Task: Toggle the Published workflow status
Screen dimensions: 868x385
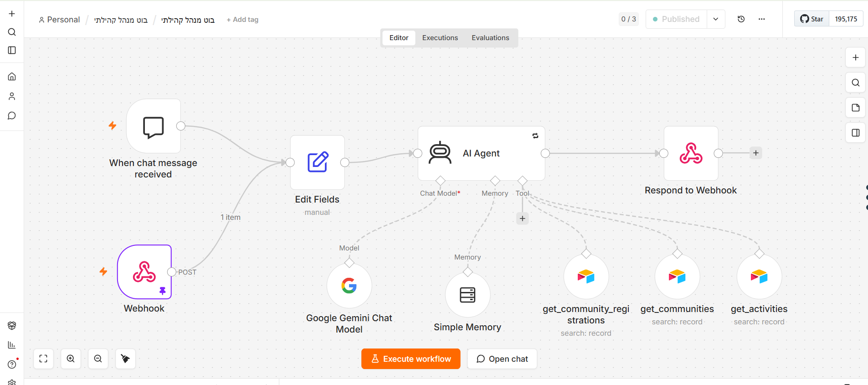Action: pos(676,19)
